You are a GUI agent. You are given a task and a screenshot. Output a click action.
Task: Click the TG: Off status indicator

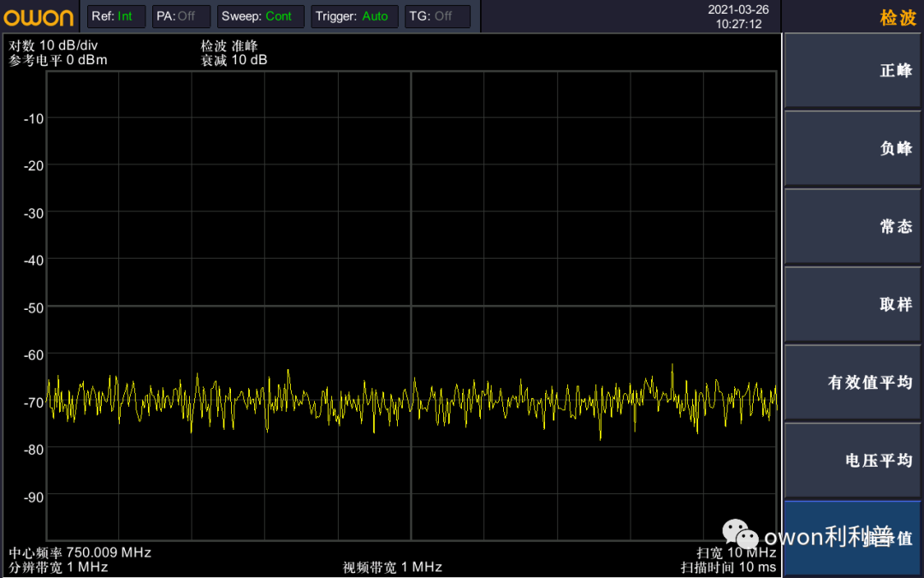point(437,16)
